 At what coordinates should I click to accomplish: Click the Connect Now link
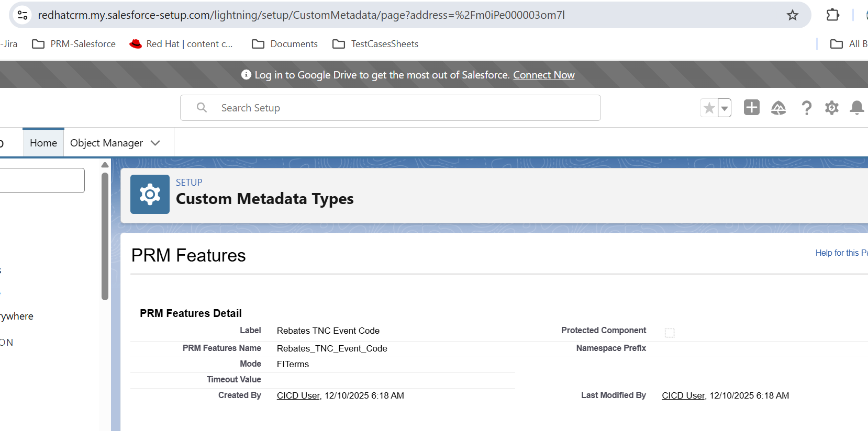pyautogui.click(x=543, y=75)
